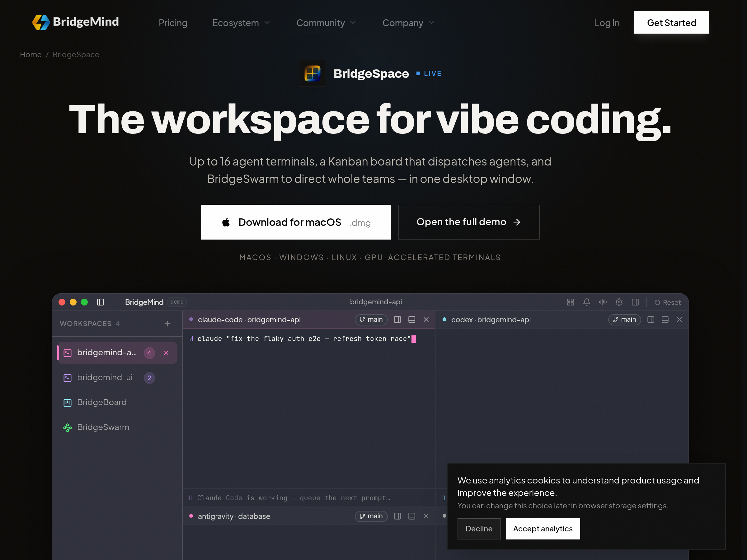Accept analytics cookies
Viewport: 747px width, 560px height.
pyautogui.click(x=543, y=529)
